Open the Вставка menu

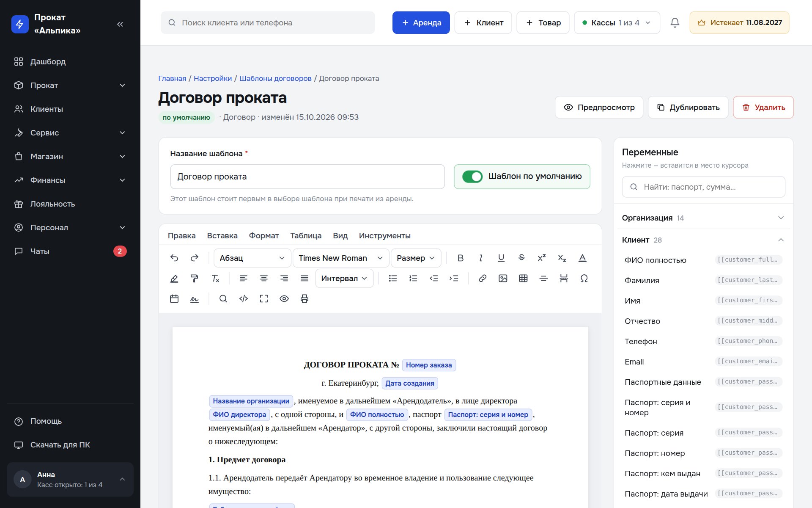click(222, 235)
